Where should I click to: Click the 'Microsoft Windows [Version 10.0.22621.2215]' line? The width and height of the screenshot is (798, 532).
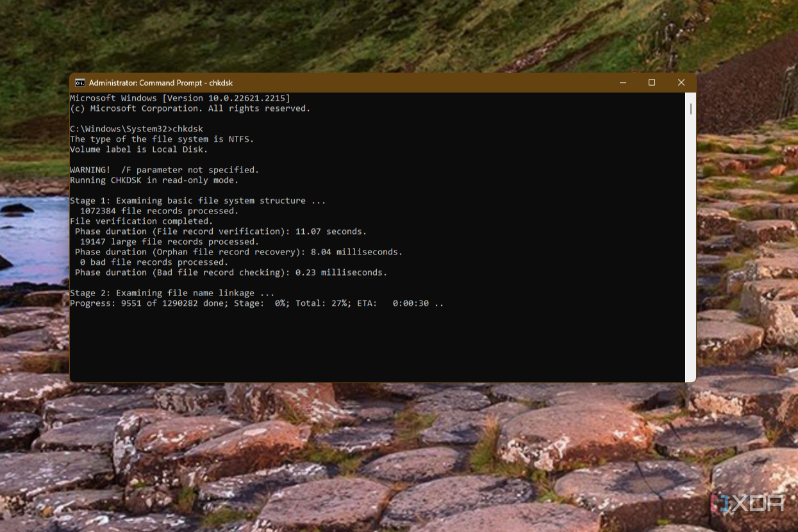180,98
